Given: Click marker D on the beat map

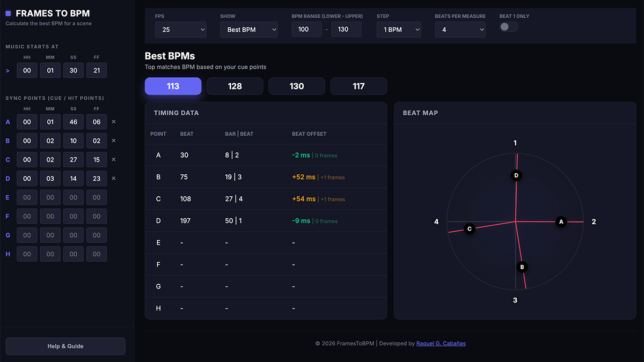Looking at the screenshot, I should (516, 175).
